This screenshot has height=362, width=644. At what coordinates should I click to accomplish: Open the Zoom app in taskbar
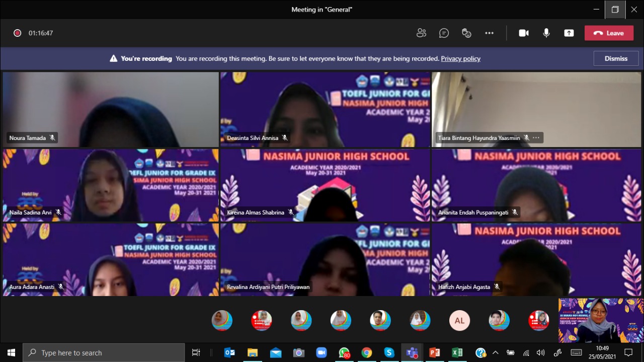[x=321, y=353]
